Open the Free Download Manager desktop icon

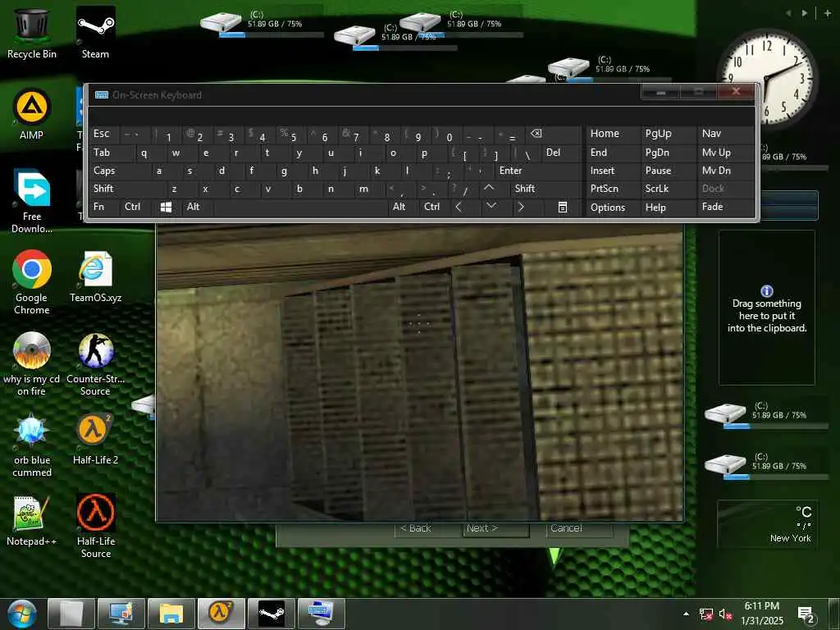(32, 201)
